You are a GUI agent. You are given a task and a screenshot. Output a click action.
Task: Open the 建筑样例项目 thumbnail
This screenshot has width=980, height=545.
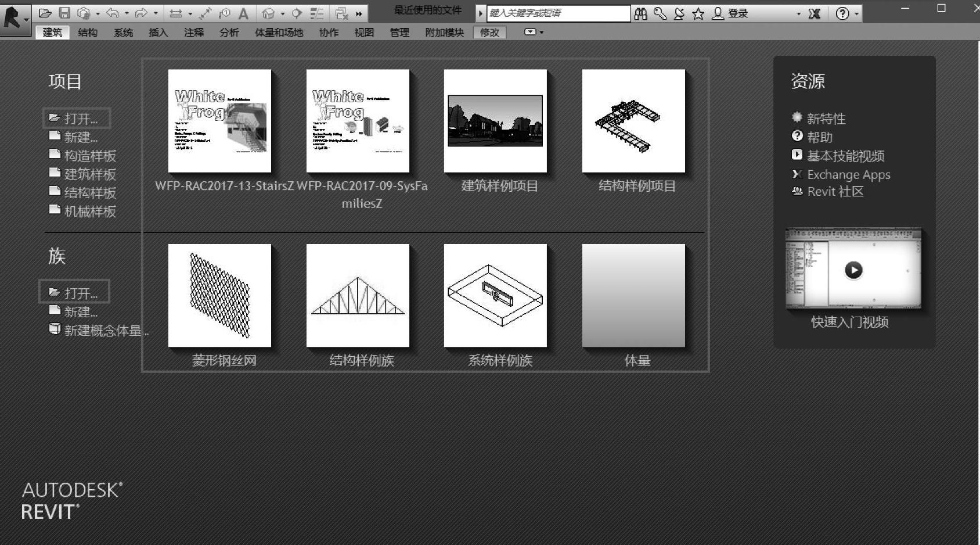[x=495, y=121]
